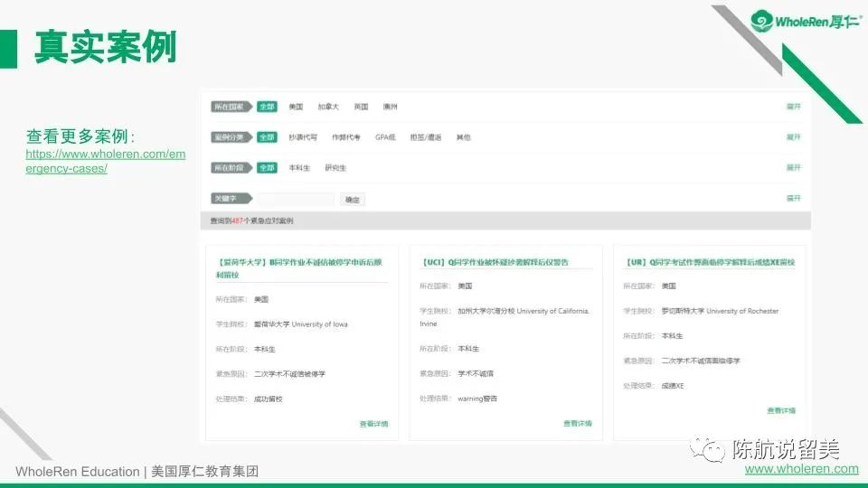
Task: Expand the 所在阶段 filter row with 展开
Action: click(793, 168)
